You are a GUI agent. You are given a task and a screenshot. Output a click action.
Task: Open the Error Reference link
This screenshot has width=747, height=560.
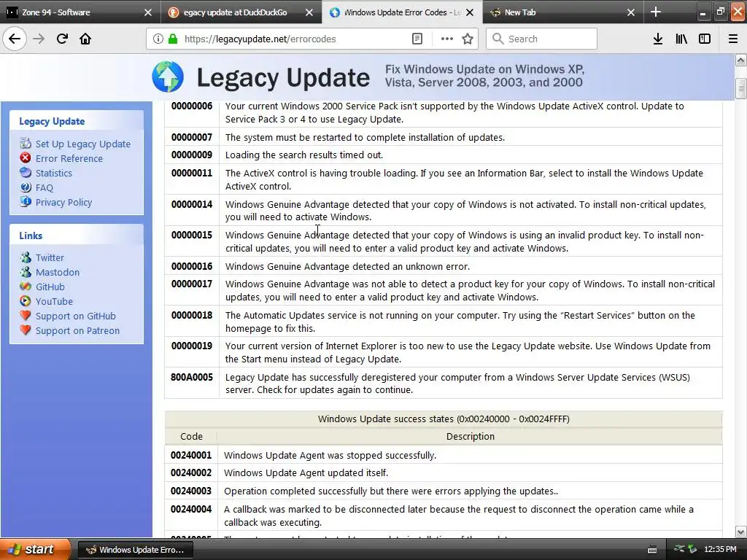point(69,158)
